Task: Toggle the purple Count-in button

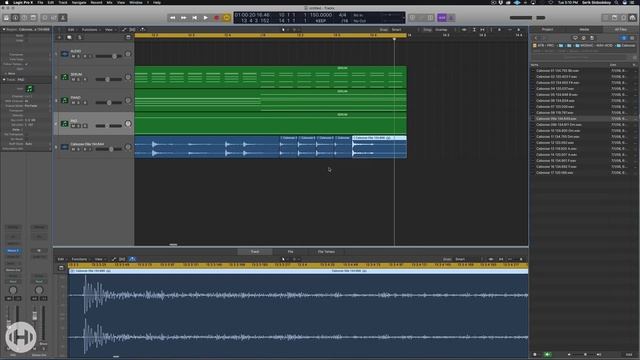Action: point(442,18)
